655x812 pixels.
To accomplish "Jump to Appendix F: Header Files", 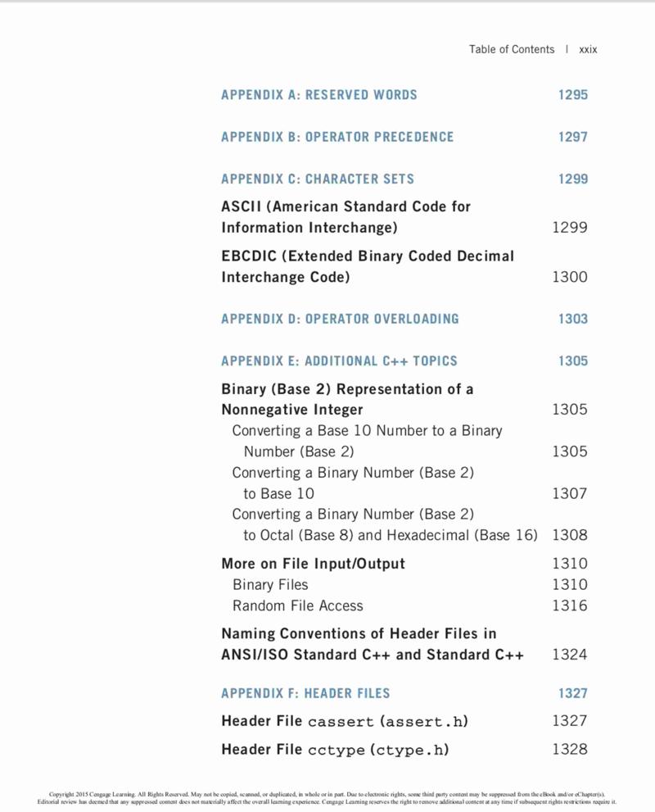I will (305, 693).
